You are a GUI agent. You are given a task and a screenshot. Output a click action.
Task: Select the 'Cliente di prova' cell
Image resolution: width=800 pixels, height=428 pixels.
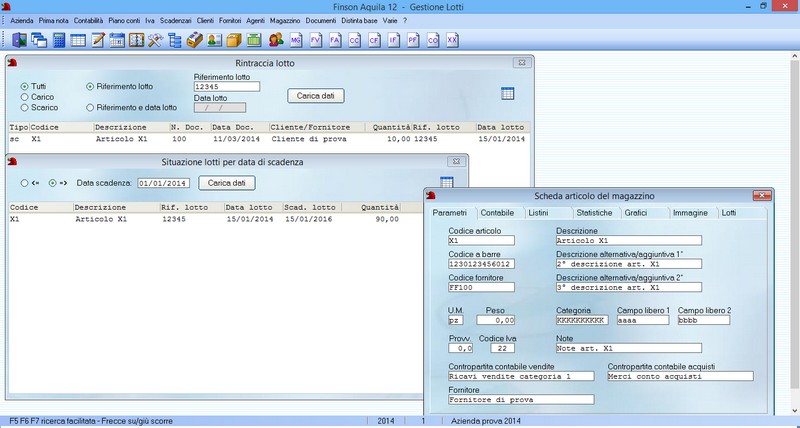309,139
